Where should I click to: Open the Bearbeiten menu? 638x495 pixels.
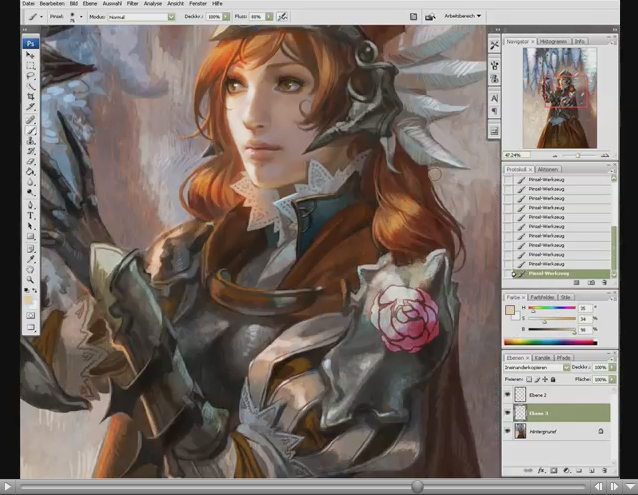(x=52, y=3)
